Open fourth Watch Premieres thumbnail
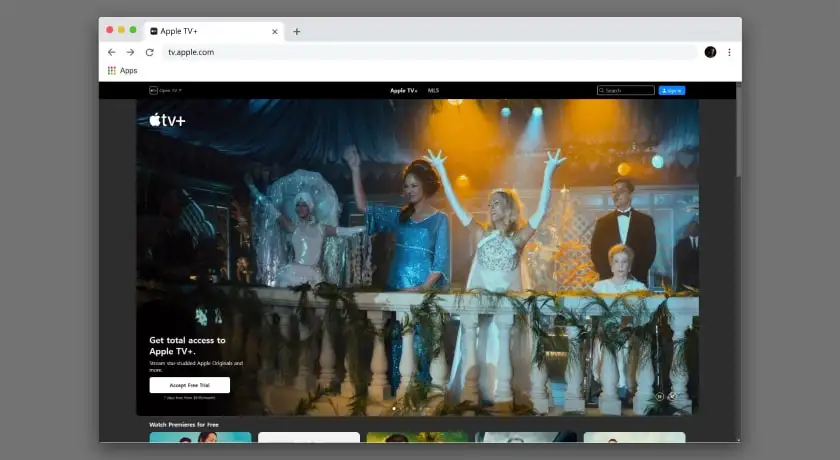This screenshot has height=460, width=840. [x=526, y=437]
